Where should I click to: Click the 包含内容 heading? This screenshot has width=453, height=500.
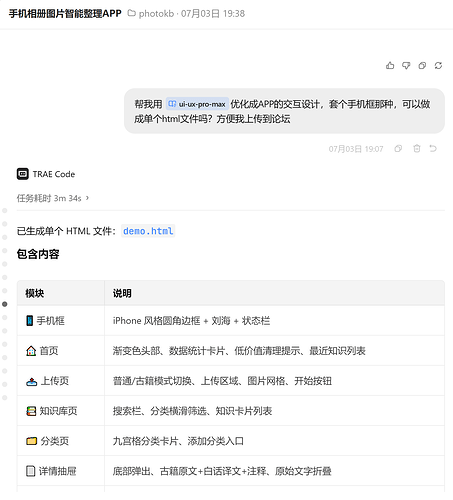(x=38, y=254)
